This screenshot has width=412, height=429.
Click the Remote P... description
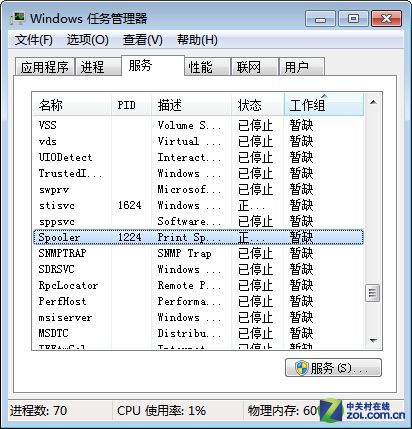[189, 285]
